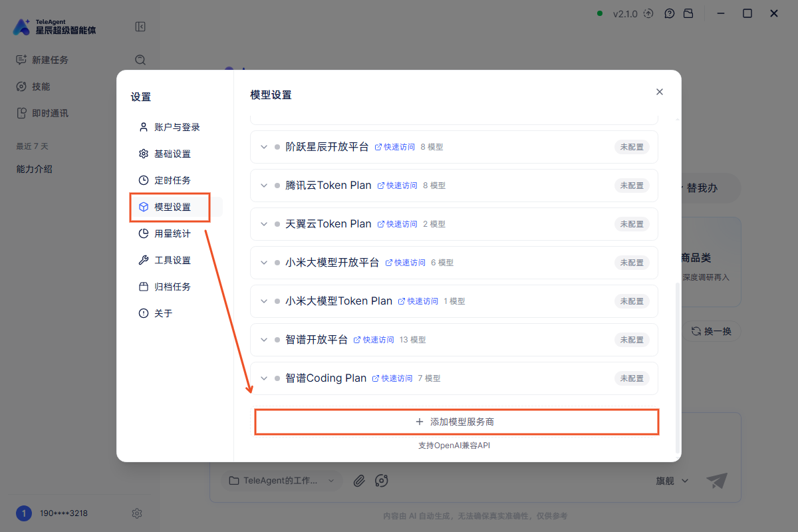Click 未配置 badge on 天翼云Token Plan row

pyautogui.click(x=632, y=224)
